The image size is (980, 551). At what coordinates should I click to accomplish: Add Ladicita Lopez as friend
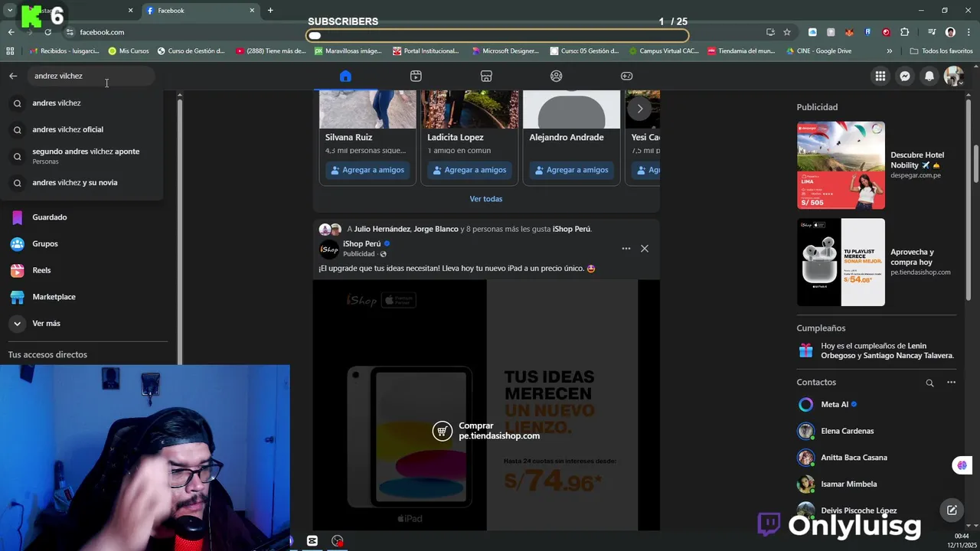(469, 170)
